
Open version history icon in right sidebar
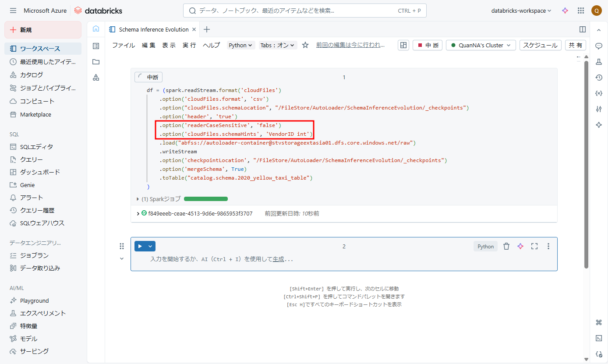pos(599,78)
